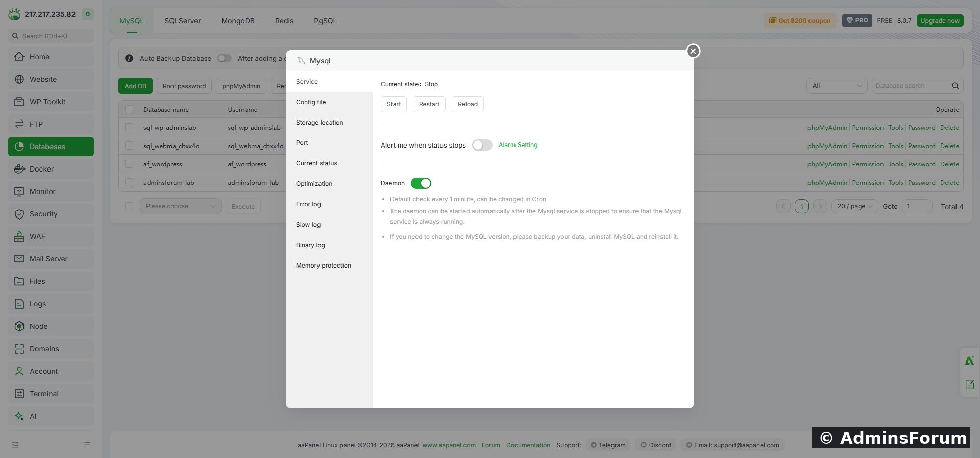Click the AI sparkle icon
This screenshot has height=458, width=980.
[19, 416]
